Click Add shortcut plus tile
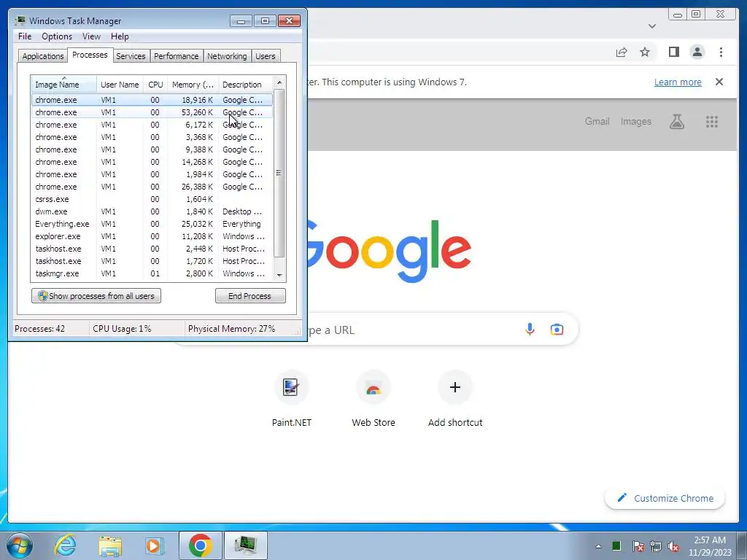The image size is (747, 560). click(455, 398)
